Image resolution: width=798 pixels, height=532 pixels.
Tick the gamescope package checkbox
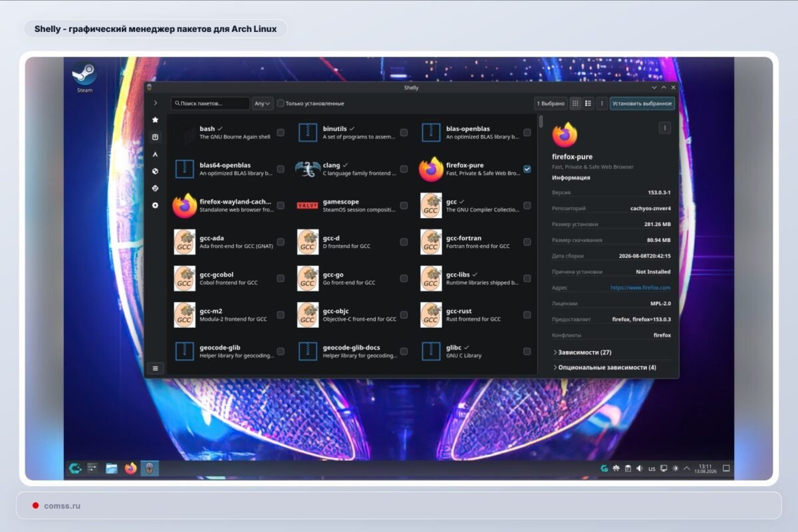click(404, 205)
